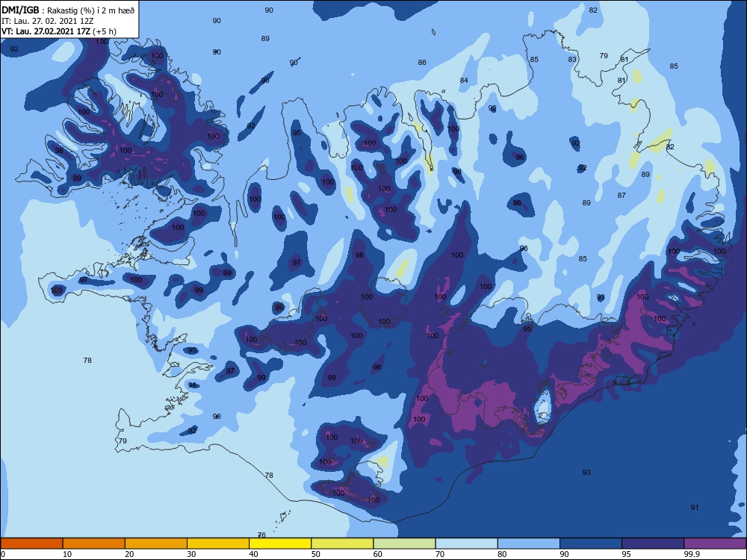Pick the dark navy 95–99.9 legend swatch
This screenshot has width=747, height=560.
tap(653, 544)
